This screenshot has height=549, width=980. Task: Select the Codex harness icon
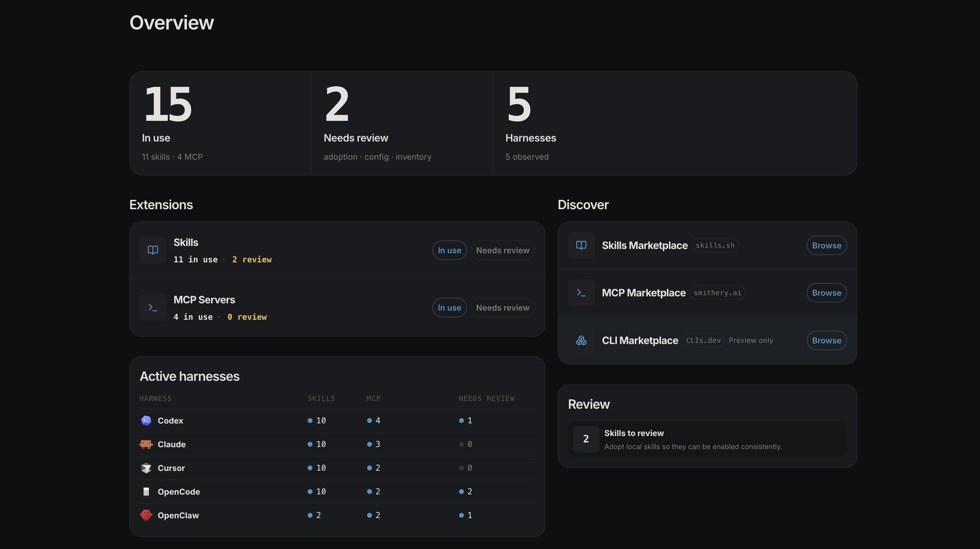tap(146, 420)
